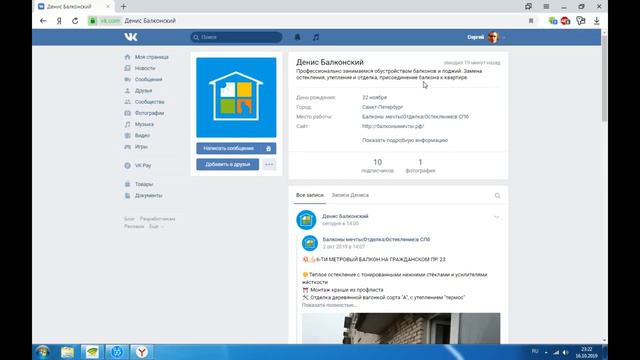The height and width of the screenshot is (360, 640).
Task: Open new browser tab with plus
Action: coord(123,7)
